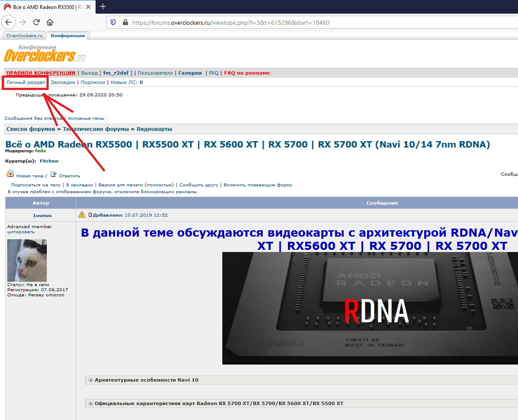
Task: Click the text Регистрация: 07.06.2017
Action: [x=38, y=290]
